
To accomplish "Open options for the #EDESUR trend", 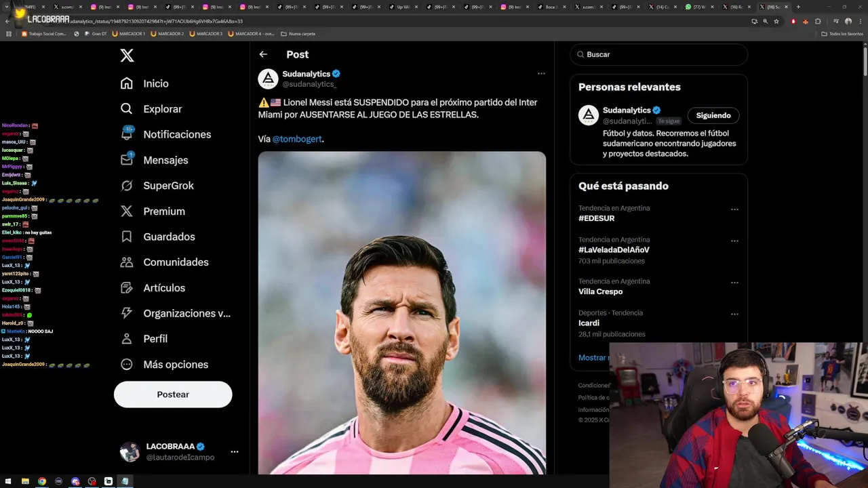I will 734,209.
